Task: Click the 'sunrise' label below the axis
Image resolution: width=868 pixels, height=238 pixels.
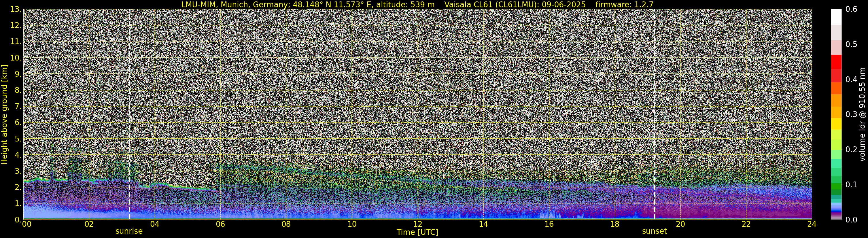Action: coord(129,231)
